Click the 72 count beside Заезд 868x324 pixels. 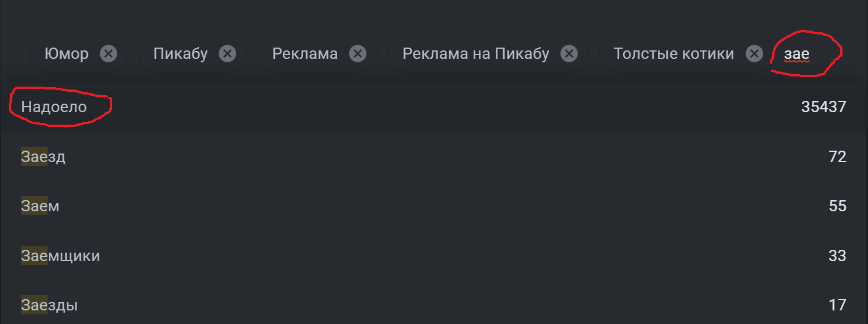point(837,156)
